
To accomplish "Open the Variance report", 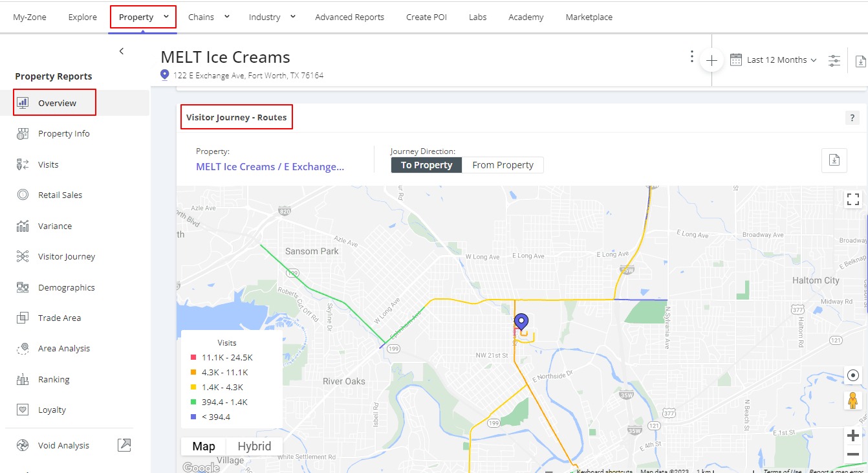I will tap(55, 226).
